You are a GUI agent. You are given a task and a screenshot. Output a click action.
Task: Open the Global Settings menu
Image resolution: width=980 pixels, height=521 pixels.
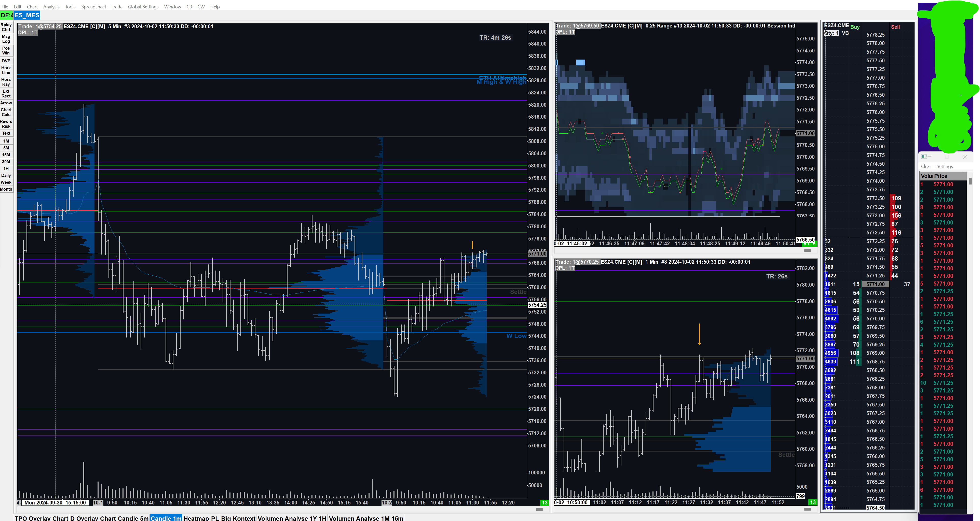(143, 7)
